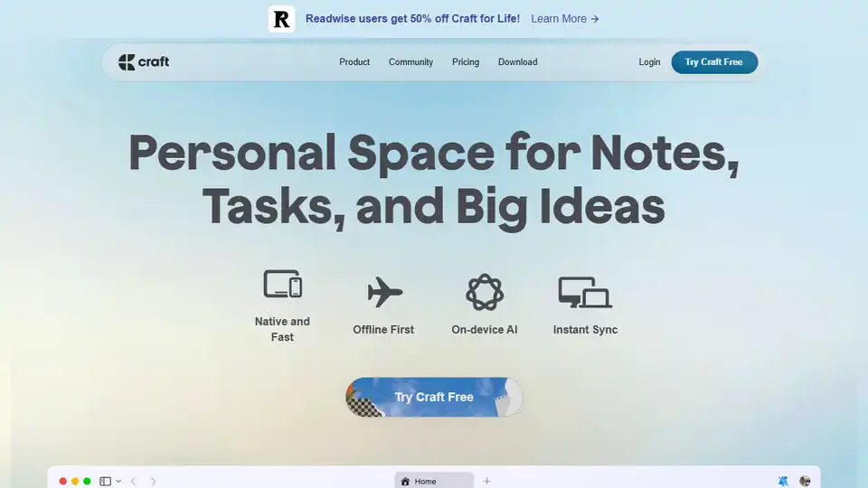Screen dimensions: 868x488
Task: Click the Login link
Action: pos(649,62)
